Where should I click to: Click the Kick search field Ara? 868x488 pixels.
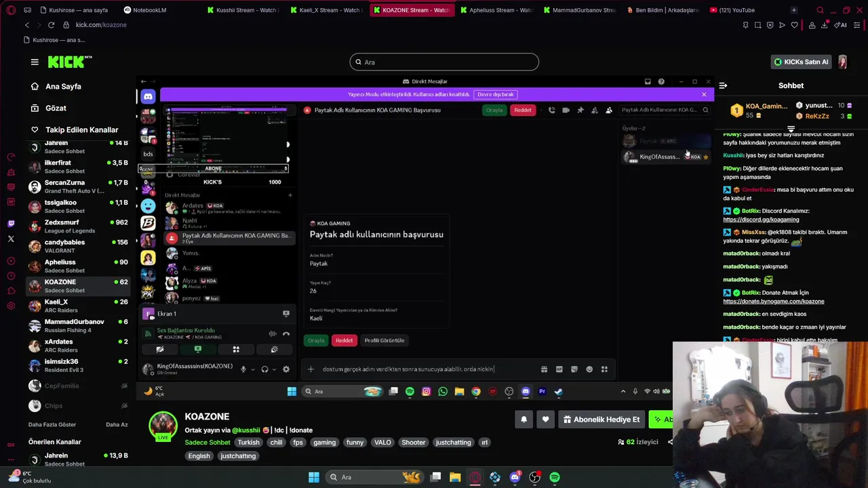click(x=444, y=62)
